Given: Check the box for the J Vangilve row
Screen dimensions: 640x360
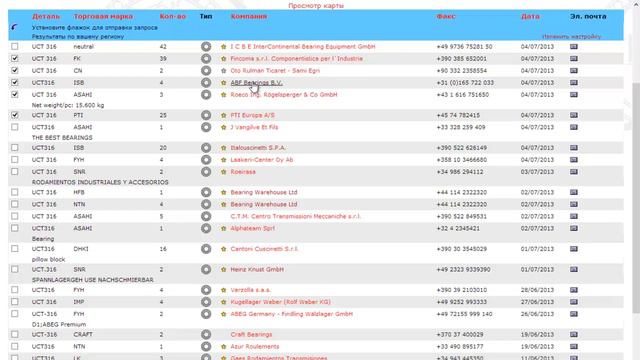Looking at the screenshot, I should (x=15, y=127).
